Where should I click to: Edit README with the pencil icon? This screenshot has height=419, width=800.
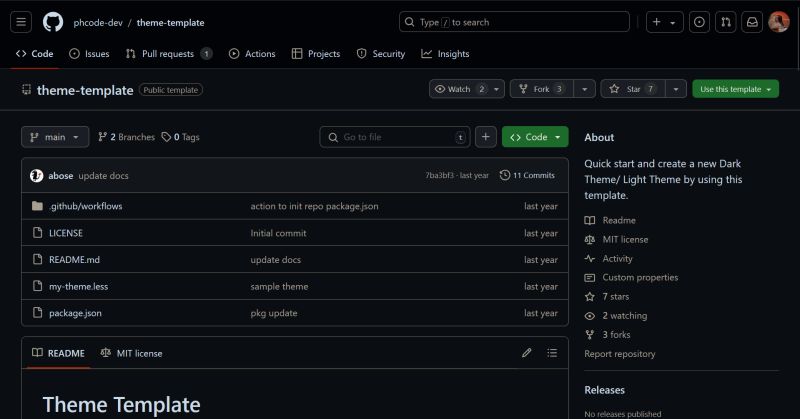tap(527, 353)
